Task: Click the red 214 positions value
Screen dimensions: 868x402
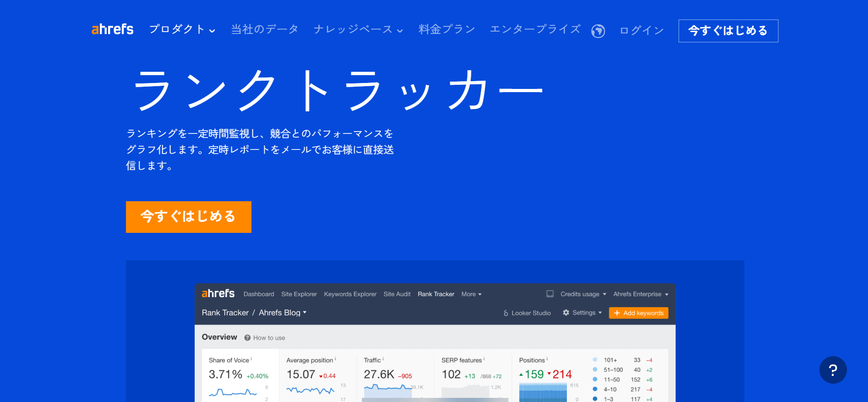Action: (x=562, y=374)
